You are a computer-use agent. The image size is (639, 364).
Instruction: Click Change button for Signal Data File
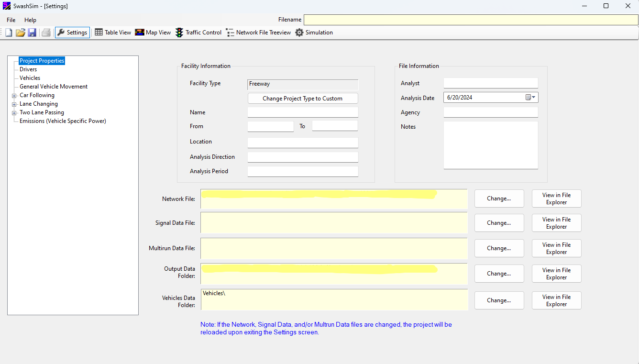[499, 223]
